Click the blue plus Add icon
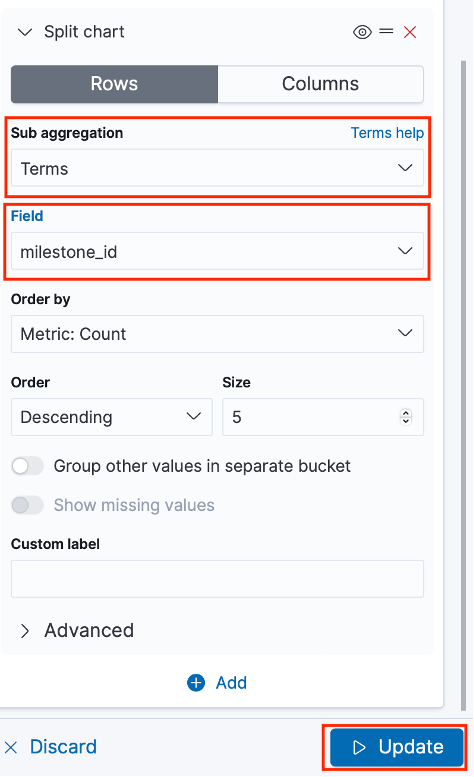 (x=196, y=683)
